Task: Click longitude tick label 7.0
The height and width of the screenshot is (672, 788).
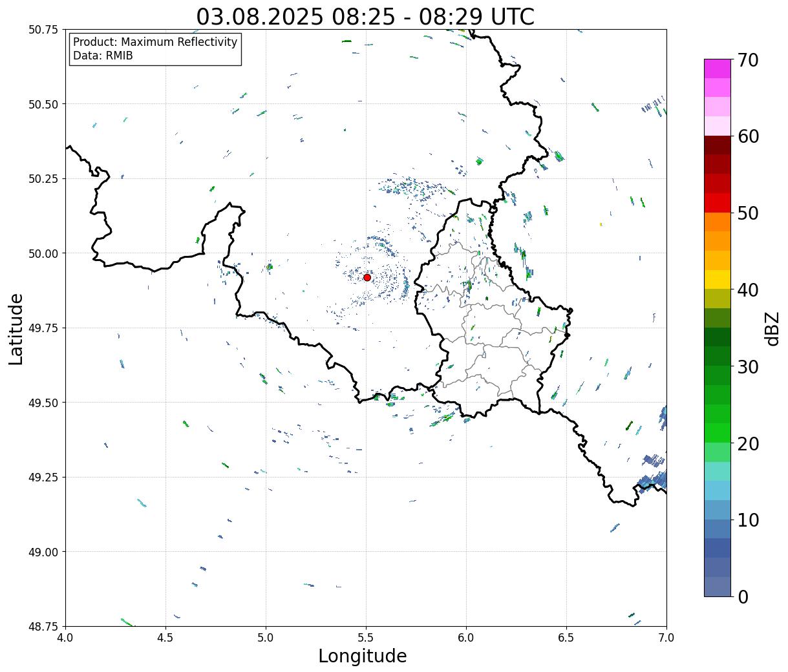Action: coord(666,637)
